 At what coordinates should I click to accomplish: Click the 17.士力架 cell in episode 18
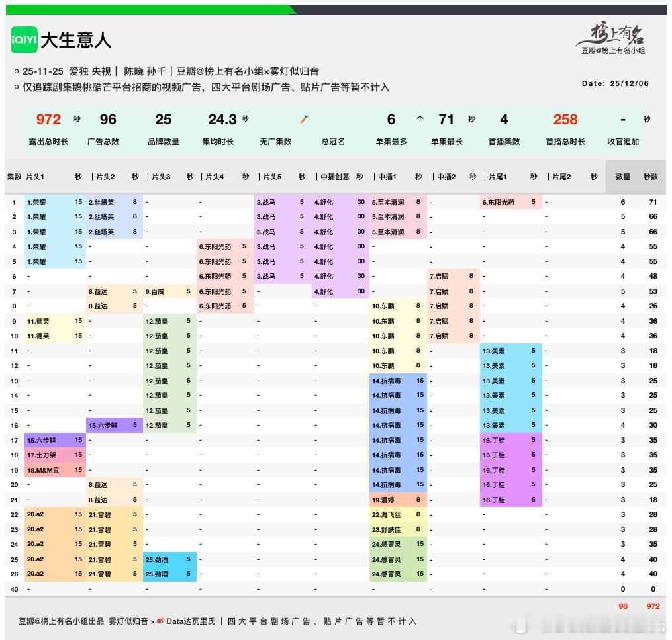point(56,455)
